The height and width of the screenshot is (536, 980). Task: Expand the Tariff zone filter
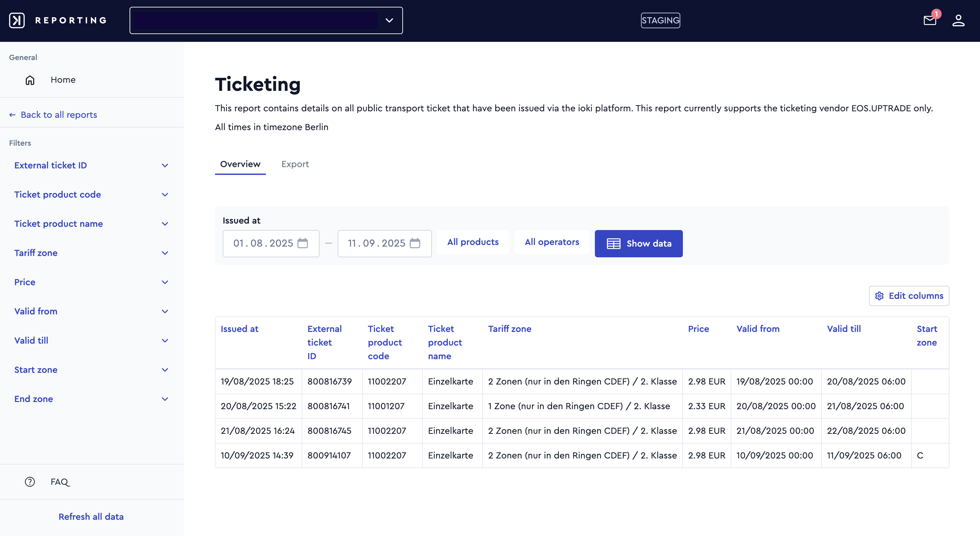[91, 253]
